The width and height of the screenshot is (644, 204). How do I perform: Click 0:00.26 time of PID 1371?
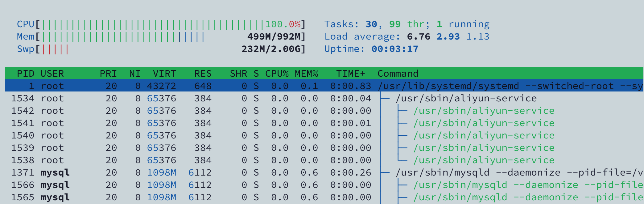pos(351,172)
